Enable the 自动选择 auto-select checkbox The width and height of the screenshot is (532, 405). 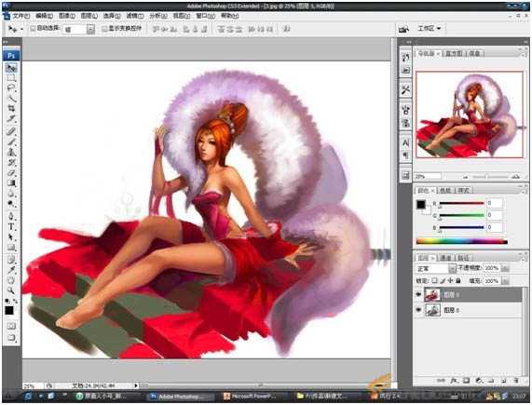pos(33,29)
